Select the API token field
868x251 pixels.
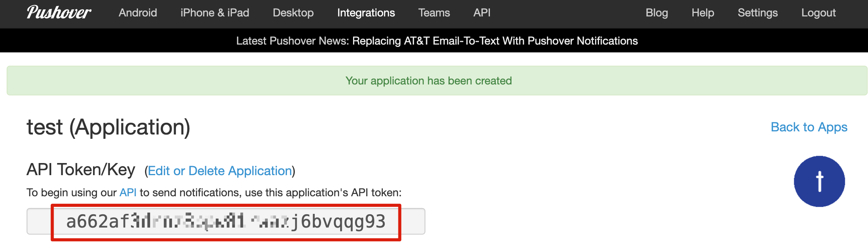tap(226, 221)
